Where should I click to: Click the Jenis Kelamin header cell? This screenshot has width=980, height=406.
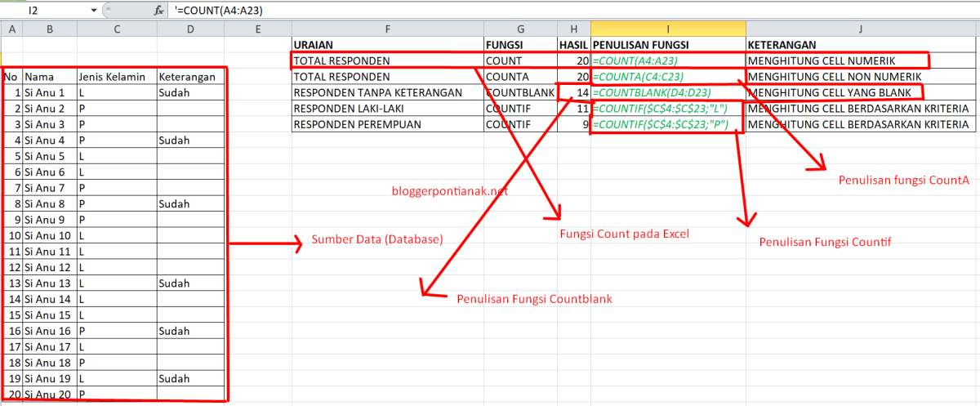click(x=117, y=77)
